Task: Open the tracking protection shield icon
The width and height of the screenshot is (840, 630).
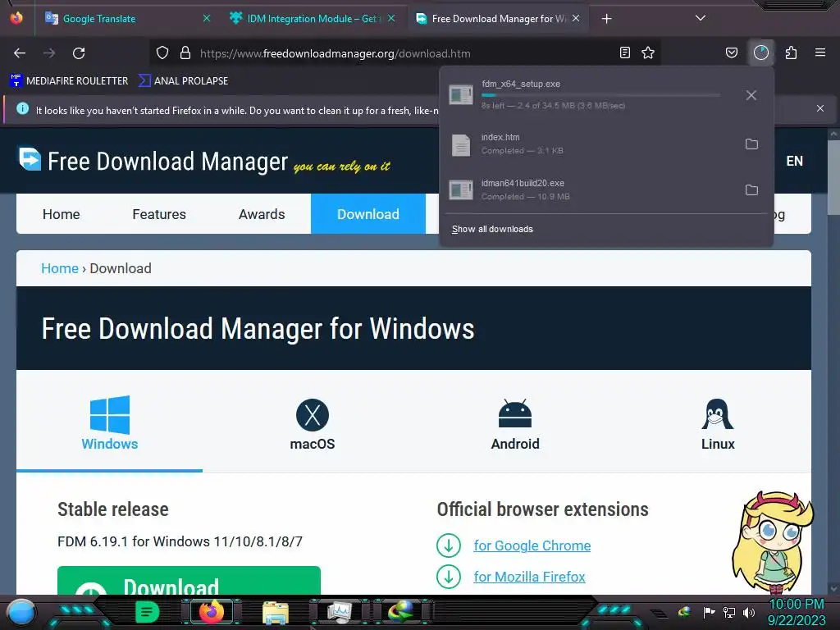Action: (x=162, y=53)
